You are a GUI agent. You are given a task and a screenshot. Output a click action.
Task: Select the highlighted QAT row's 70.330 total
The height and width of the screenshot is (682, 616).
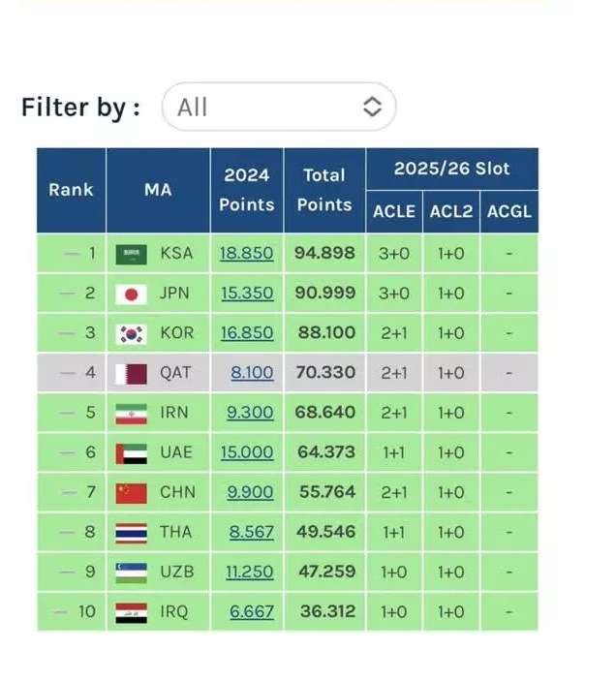coord(324,373)
